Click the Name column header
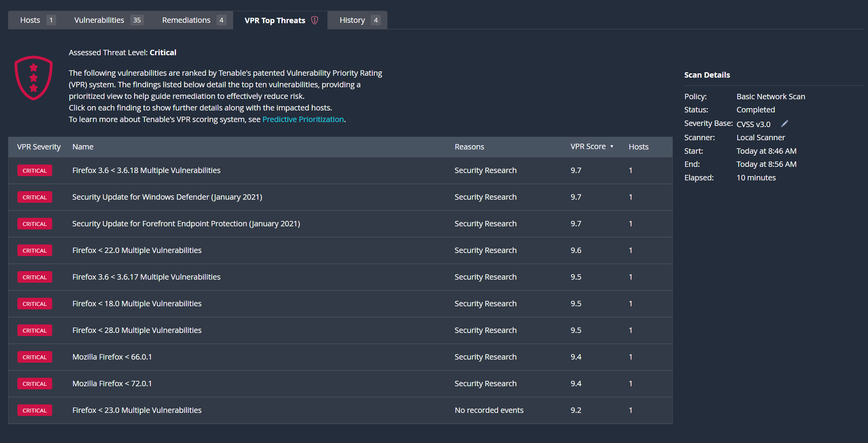Viewport: 868px width, 443px height. [83, 147]
